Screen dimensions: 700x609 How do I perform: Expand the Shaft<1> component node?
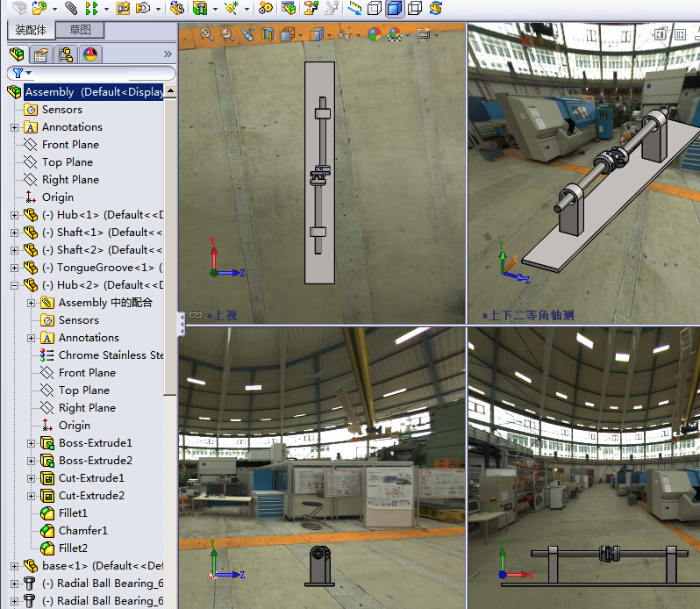[x=14, y=233]
